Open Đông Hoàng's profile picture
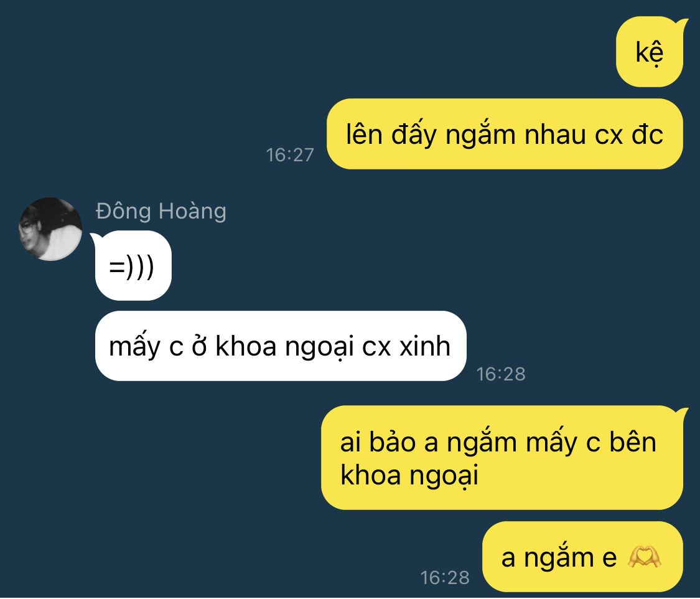Screen dimensions: 700x599 point(50,229)
